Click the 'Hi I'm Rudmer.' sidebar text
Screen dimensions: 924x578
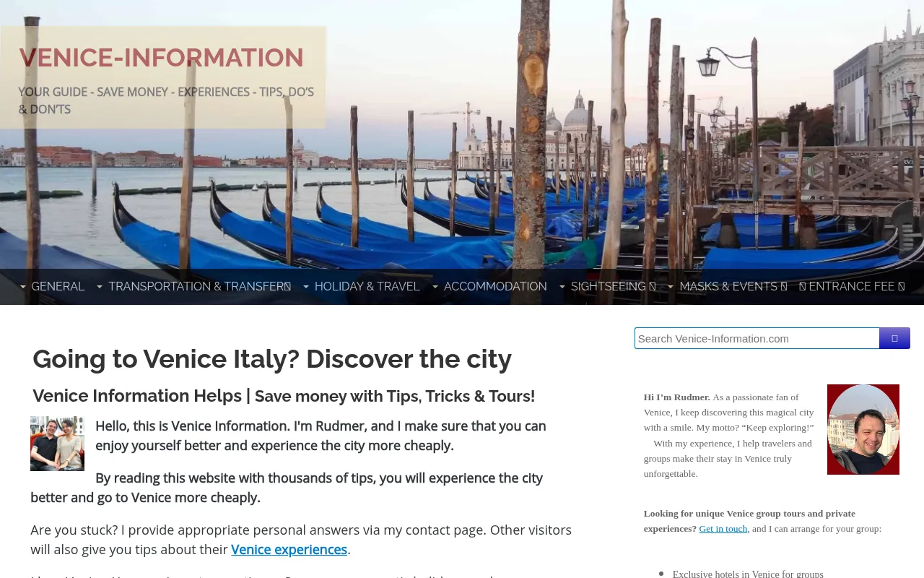[677, 397]
